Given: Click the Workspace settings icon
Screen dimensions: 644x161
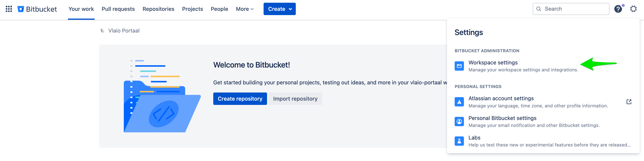Looking at the screenshot, I should point(459,66).
